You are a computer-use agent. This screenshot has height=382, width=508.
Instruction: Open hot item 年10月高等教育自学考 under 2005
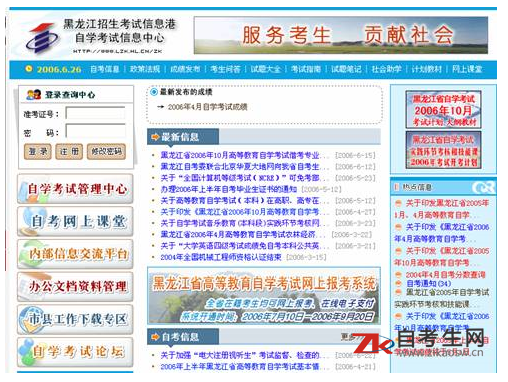tap(442, 257)
